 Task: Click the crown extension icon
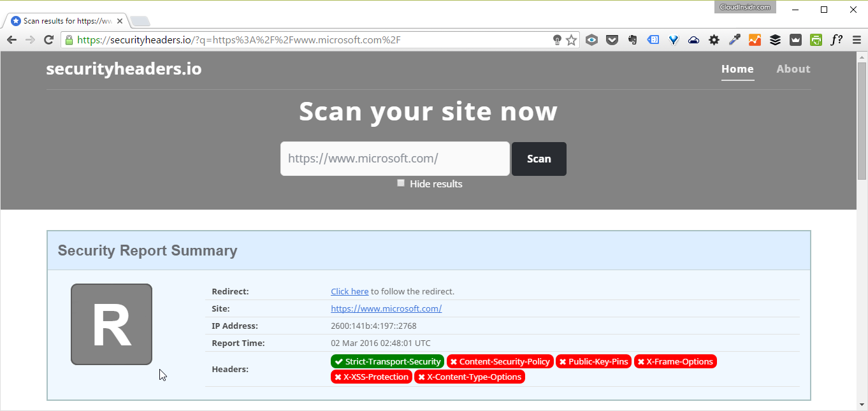coord(795,40)
